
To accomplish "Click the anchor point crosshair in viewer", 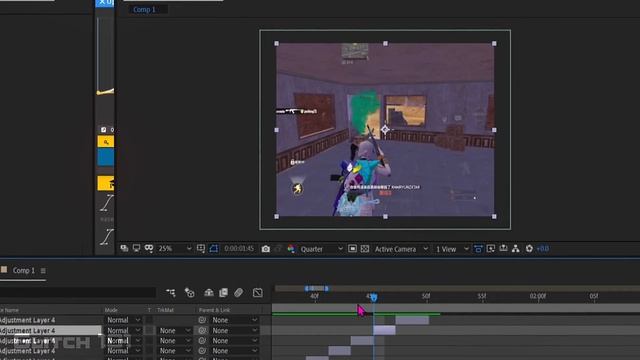I will [385, 130].
